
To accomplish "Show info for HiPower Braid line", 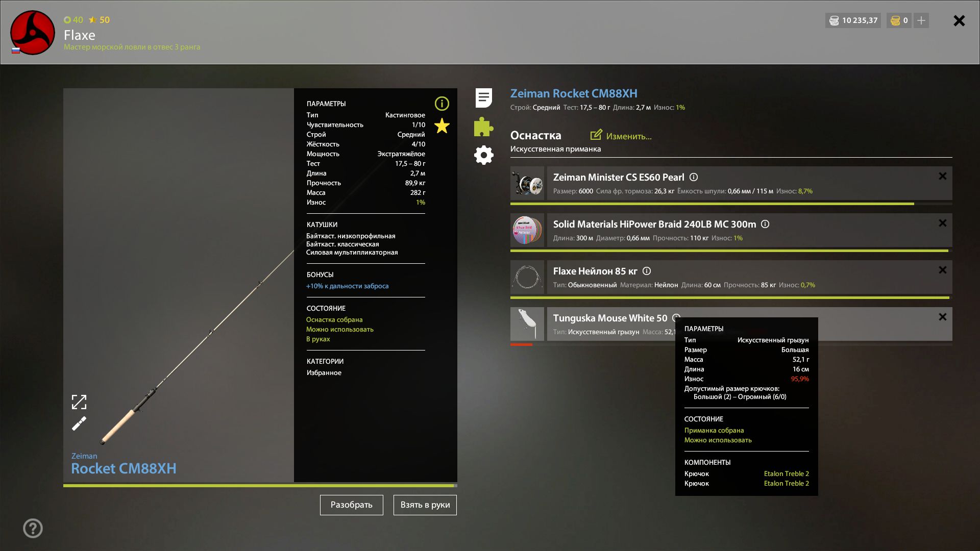I will pos(765,224).
